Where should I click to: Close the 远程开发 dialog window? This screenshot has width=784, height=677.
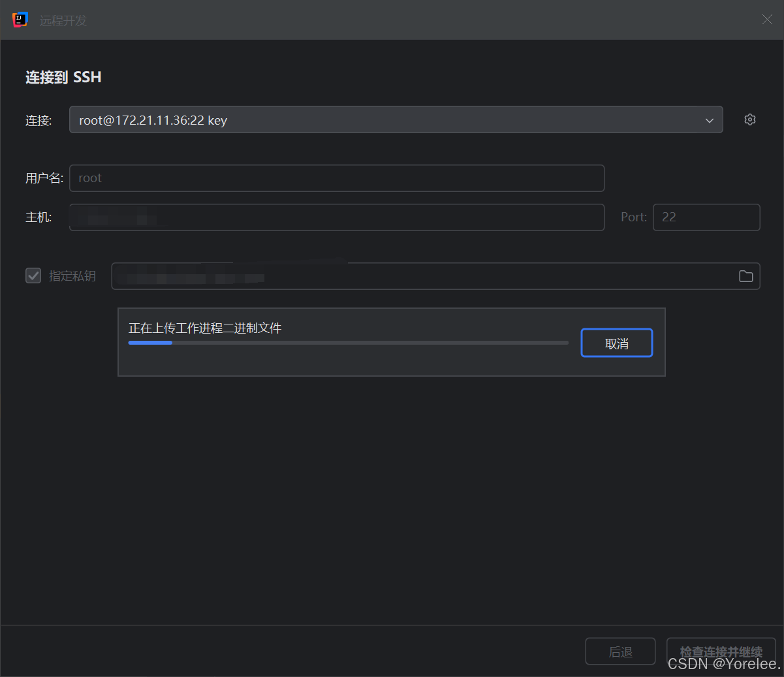pyautogui.click(x=767, y=20)
